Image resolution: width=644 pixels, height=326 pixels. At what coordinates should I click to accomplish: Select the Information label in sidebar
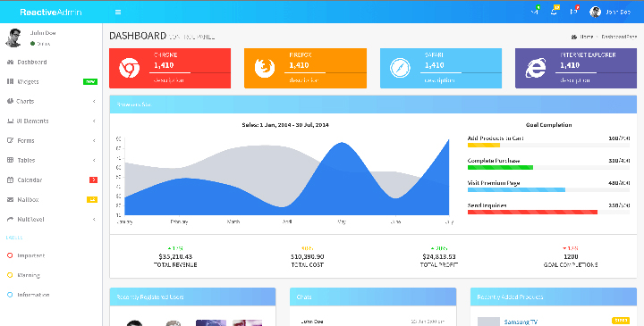tap(33, 295)
